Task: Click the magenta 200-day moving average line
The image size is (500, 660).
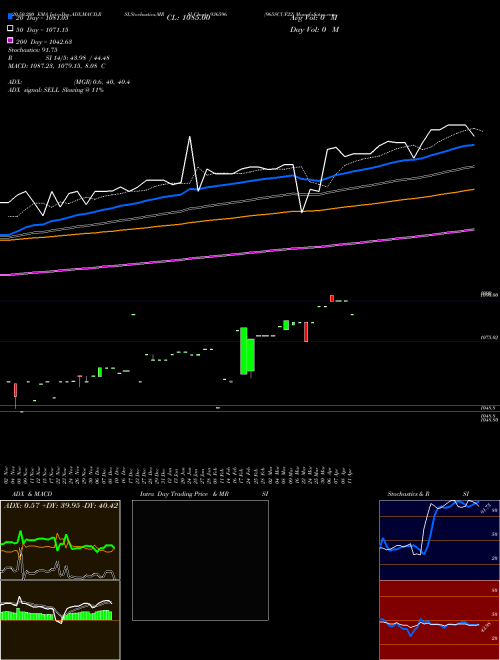Action: 237,254
